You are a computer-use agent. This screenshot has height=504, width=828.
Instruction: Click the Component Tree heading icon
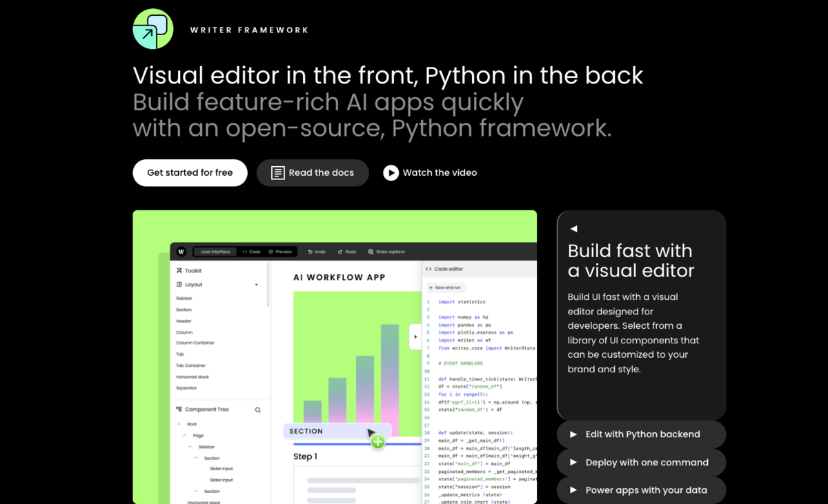179,410
